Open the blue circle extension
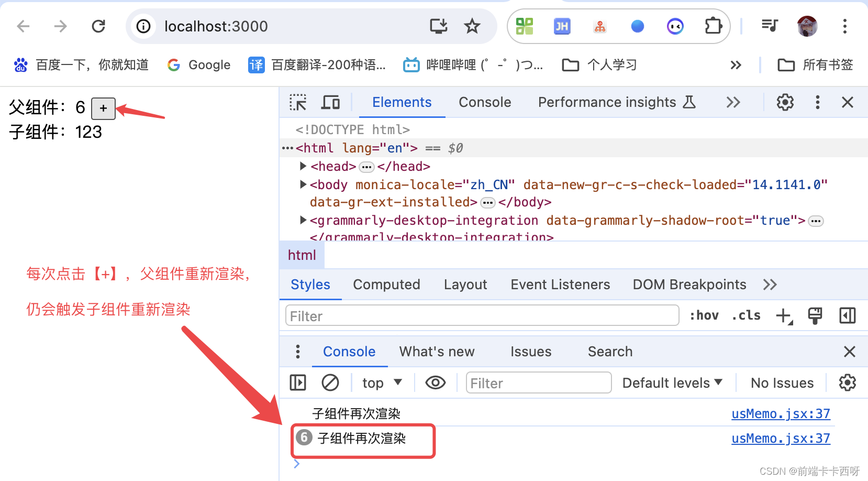 click(x=638, y=26)
